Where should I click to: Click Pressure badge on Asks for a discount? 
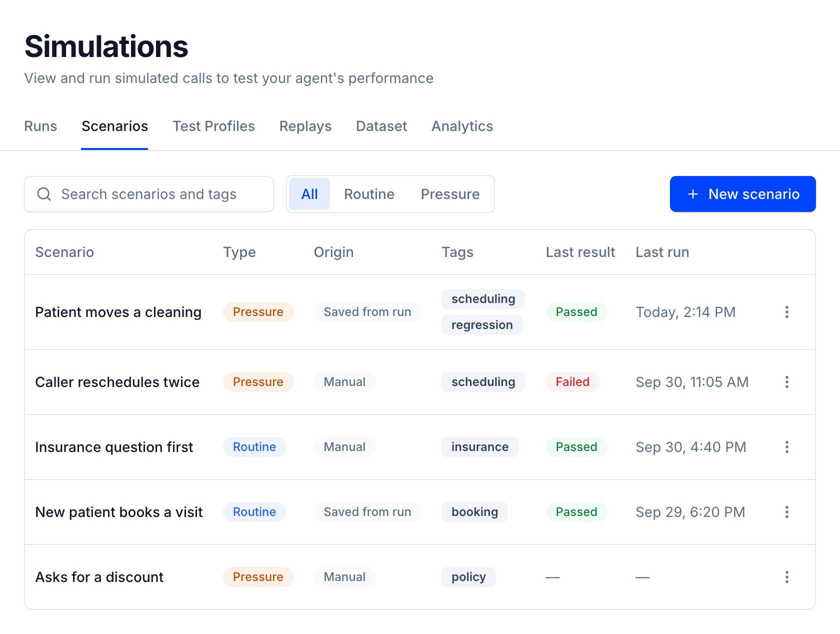coord(258,577)
